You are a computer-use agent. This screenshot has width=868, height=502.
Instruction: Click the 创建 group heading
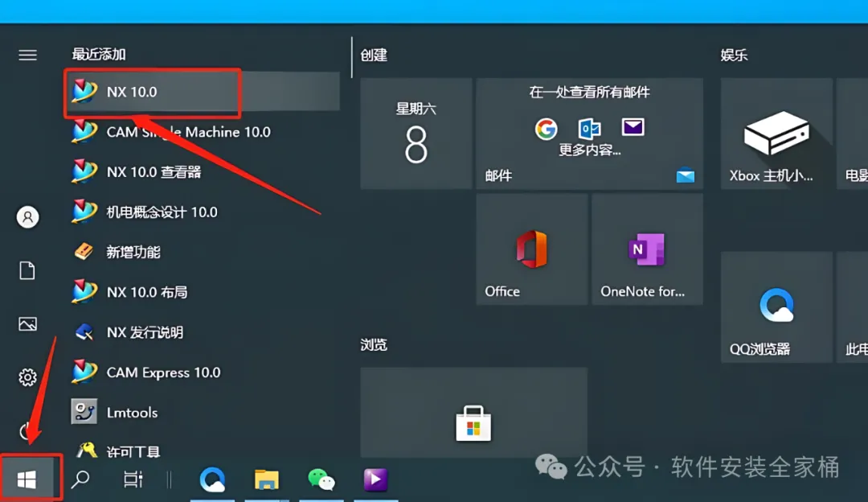(x=374, y=55)
